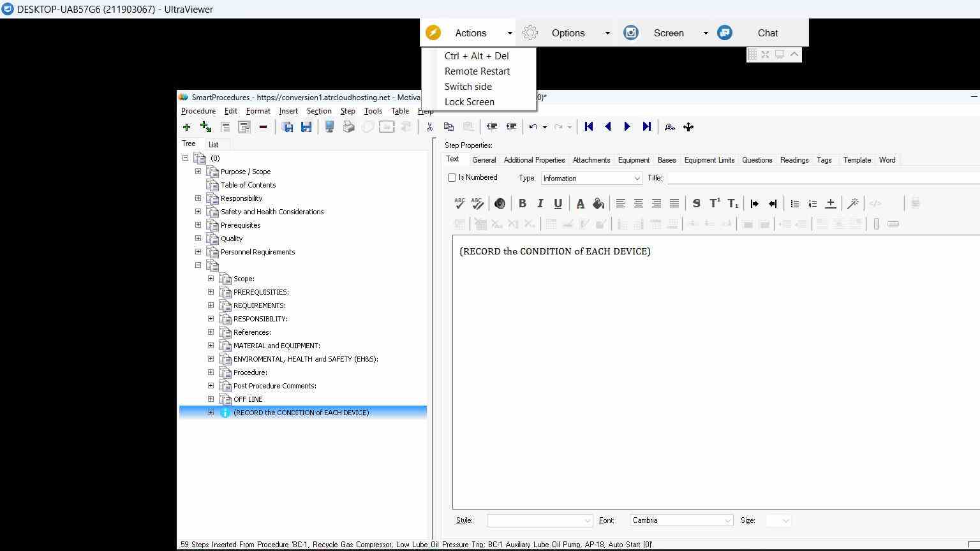980x551 pixels.
Task: Toggle the Is Numbered checkbox
Action: coord(452,178)
